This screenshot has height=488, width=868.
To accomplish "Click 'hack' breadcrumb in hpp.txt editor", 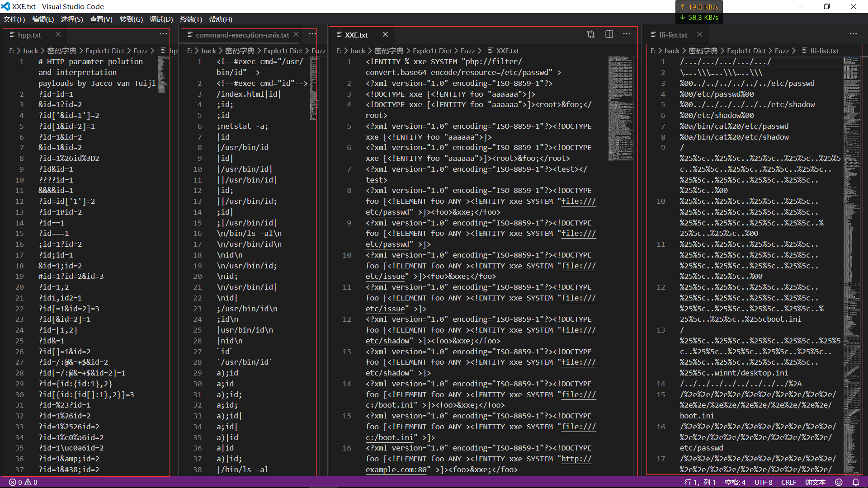I will [31, 51].
